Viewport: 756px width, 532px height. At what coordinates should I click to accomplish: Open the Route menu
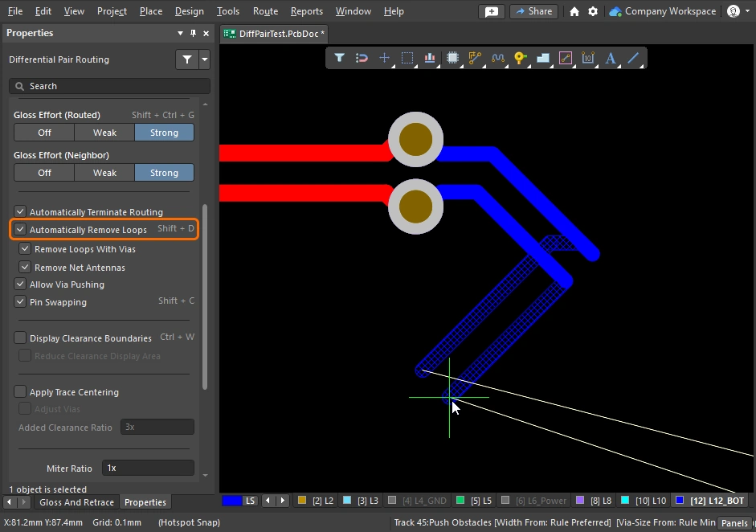point(265,11)
